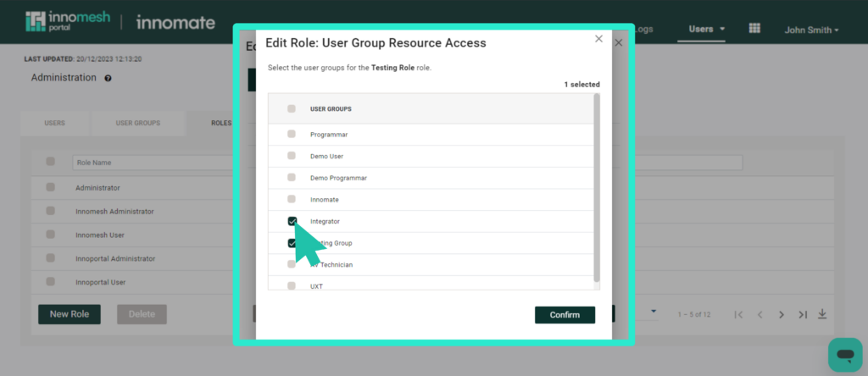
Task: Switch to the Users tab
Action: 55,123
